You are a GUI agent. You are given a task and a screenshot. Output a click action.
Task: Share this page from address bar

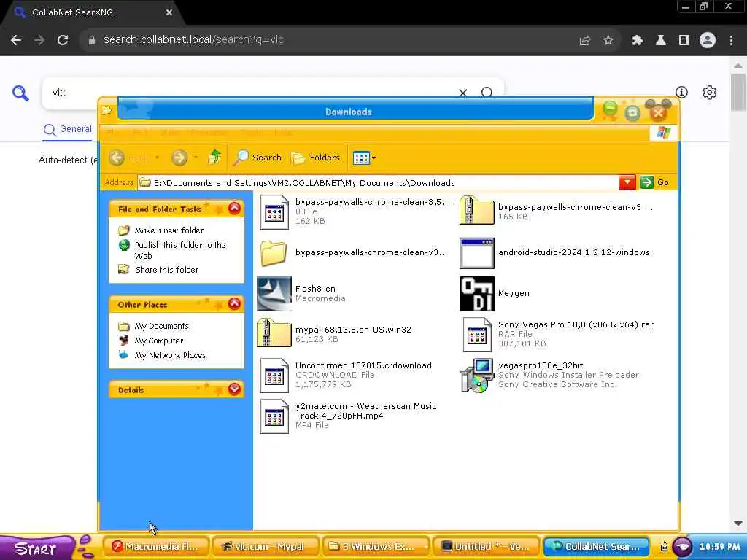pos(585,41)
